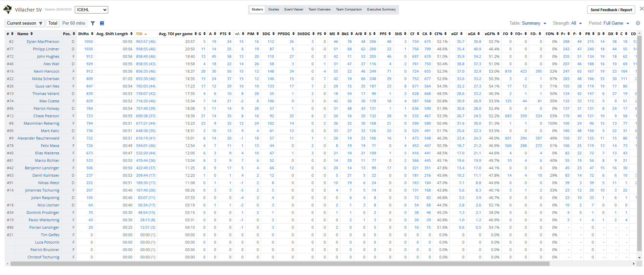Viewport: 644px width, 275px height.
Task: Expand the Strength: All dropdown
Action: click(x=567, y=23)
